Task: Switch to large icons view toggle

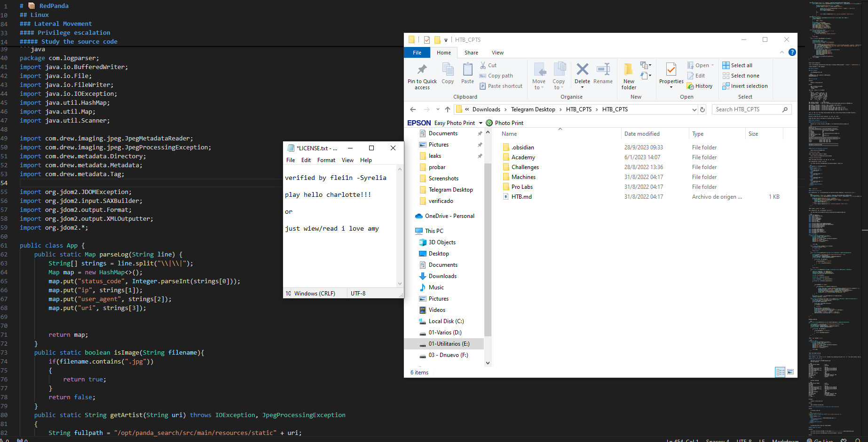Action: [x=790, y=372]
